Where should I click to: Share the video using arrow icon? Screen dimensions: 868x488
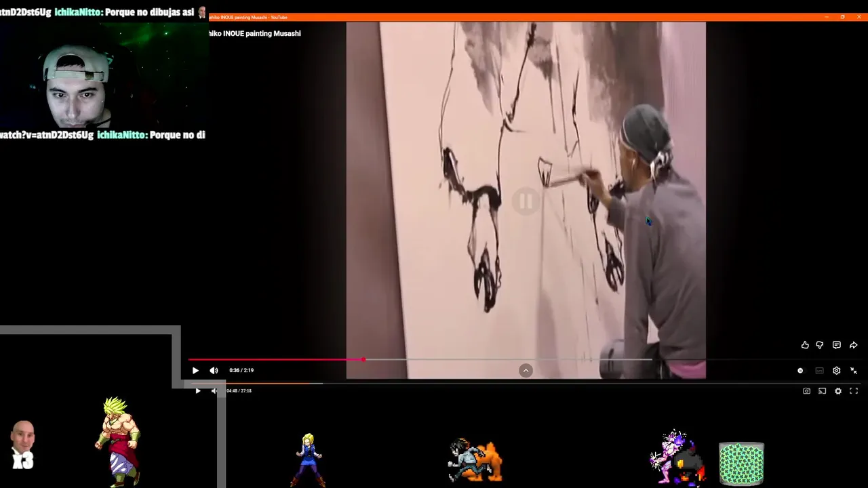point(854,345)
